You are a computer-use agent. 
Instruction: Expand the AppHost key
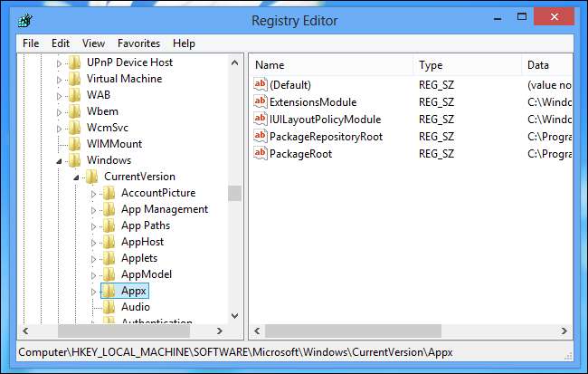[93, 243]
